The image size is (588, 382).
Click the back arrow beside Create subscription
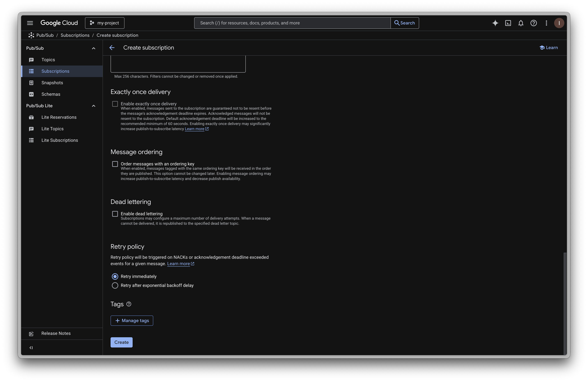coord(112,48)
